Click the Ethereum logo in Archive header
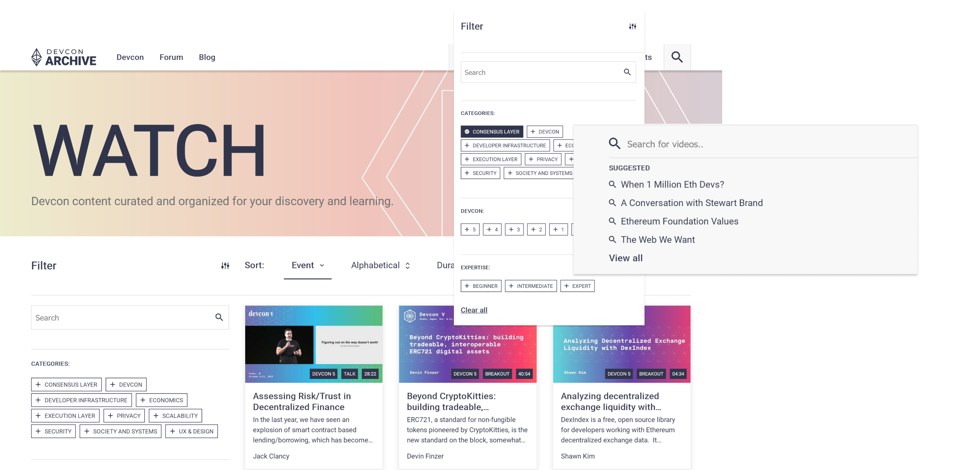The image size is (980, 470). (36, 57)
